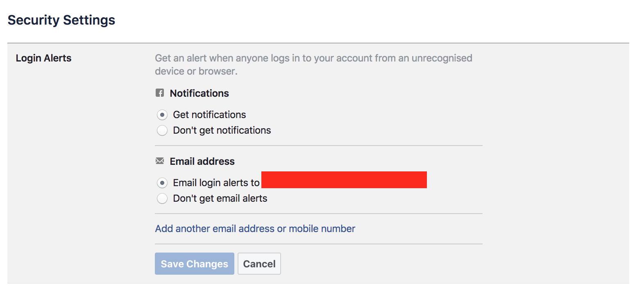Select the Get notifications radio button
644x287 pixels.
162,115
